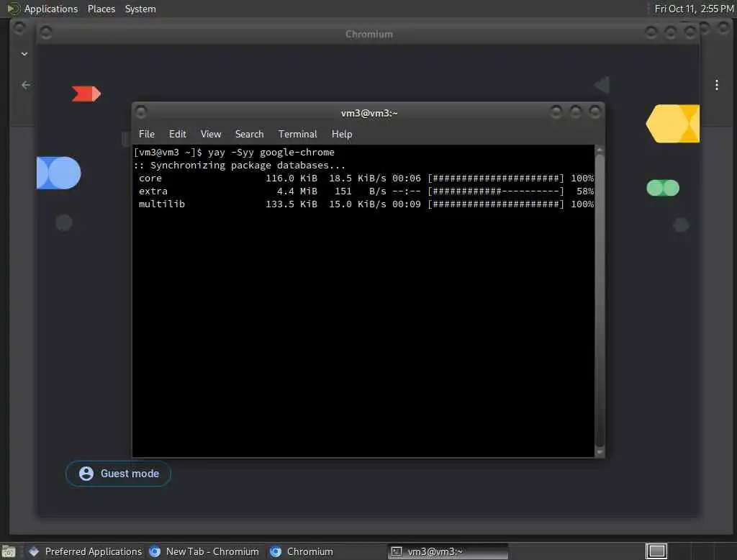This screenshot has height=560, width=737.
Task: Click the workspace switcher in bottom panel
Action: [656, 551]
